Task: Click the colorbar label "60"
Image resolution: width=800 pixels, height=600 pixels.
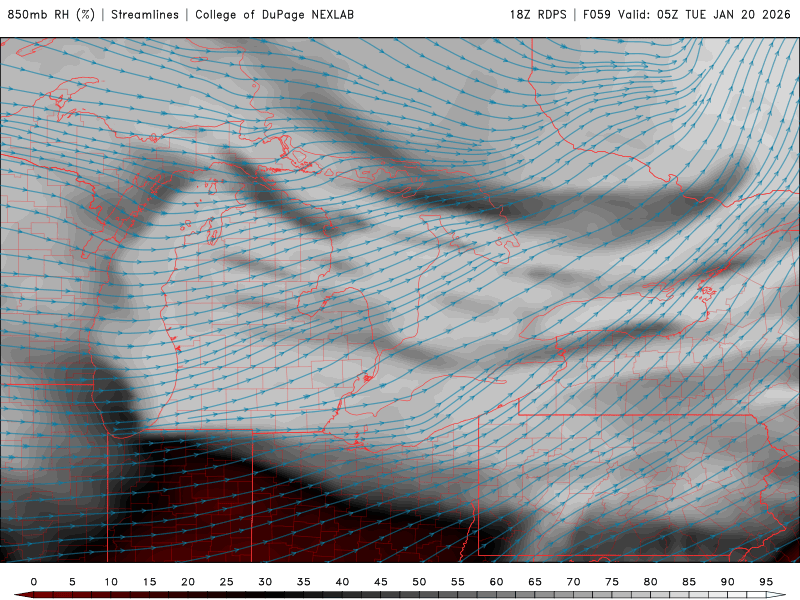Action: 496,582
